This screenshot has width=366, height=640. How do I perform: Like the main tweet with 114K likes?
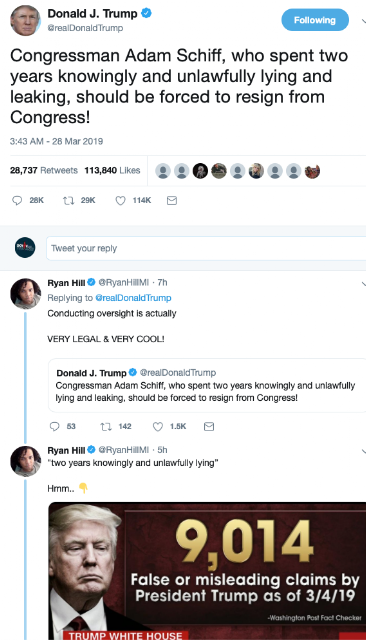(120, 200)
